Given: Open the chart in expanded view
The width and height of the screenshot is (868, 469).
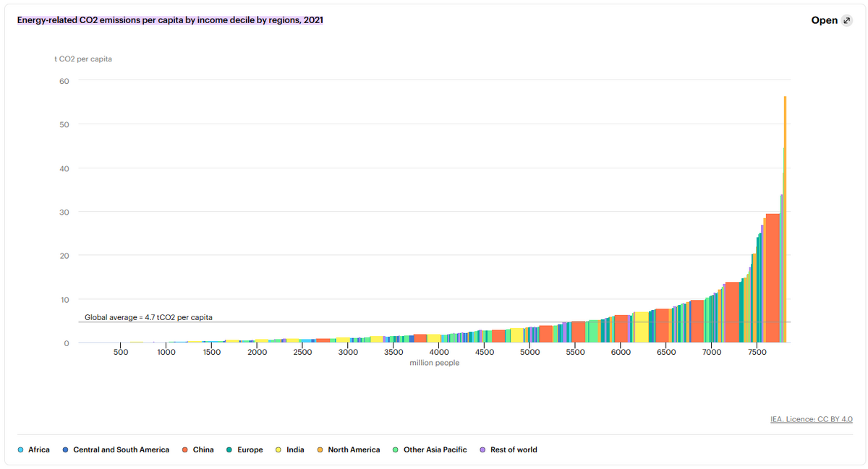Looking at the screenshot, I should [825, 20].
